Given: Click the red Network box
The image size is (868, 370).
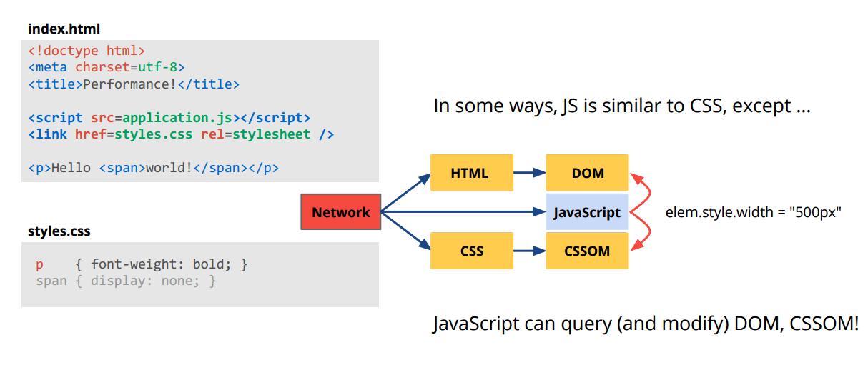Looking at the screenshot, I should coord(341,212).
